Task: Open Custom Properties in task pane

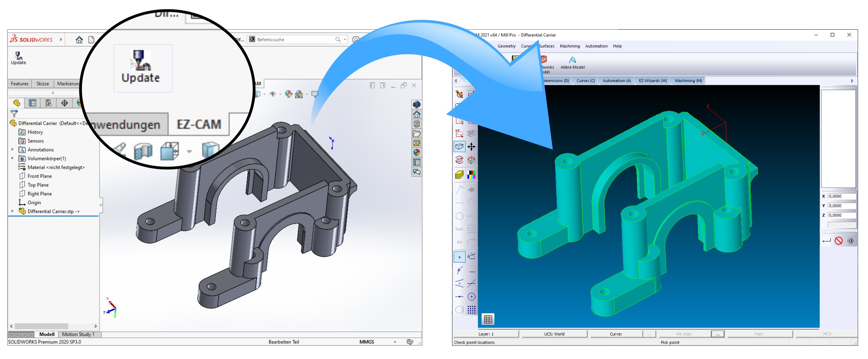Action: 416,162
